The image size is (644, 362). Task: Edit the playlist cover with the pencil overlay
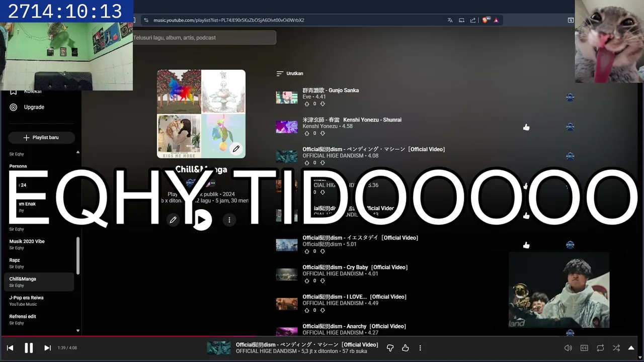[236, 149]
